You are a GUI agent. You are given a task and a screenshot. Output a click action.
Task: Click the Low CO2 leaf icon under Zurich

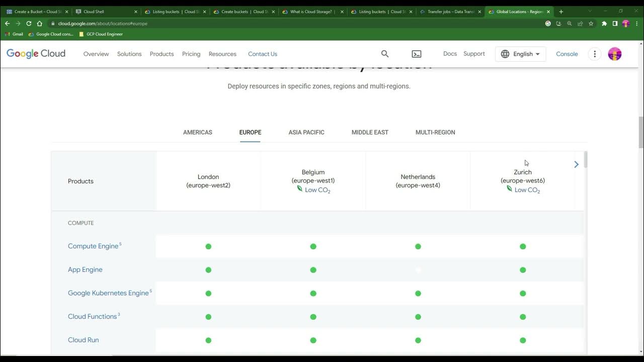(510, 189)
